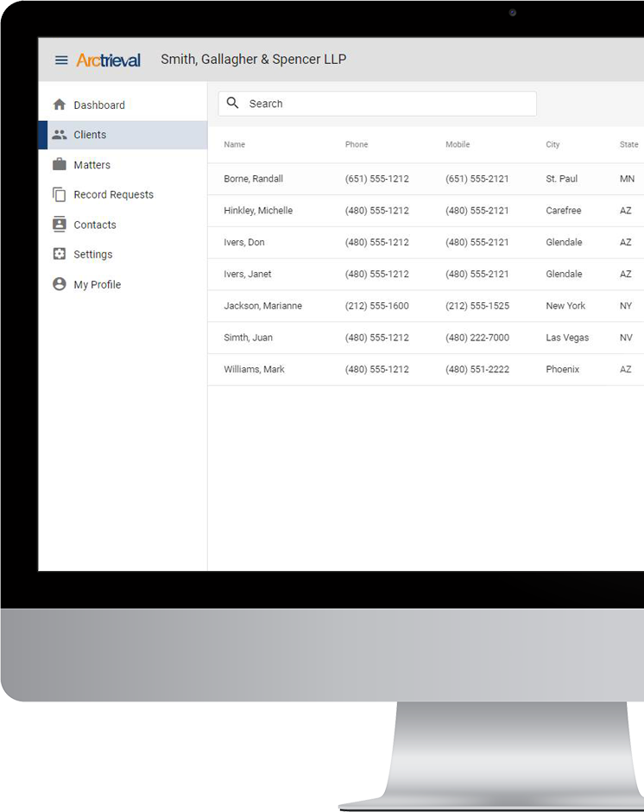Viewport: 644px width, 812px height.
Task: Click phone (212) 555-1600
Action: [x=377, y=306]
